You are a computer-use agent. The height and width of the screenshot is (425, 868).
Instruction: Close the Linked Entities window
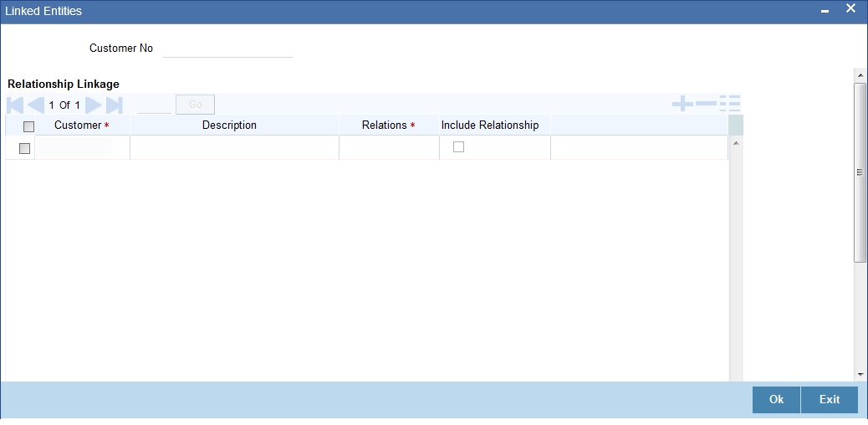(x=850, y=8)
